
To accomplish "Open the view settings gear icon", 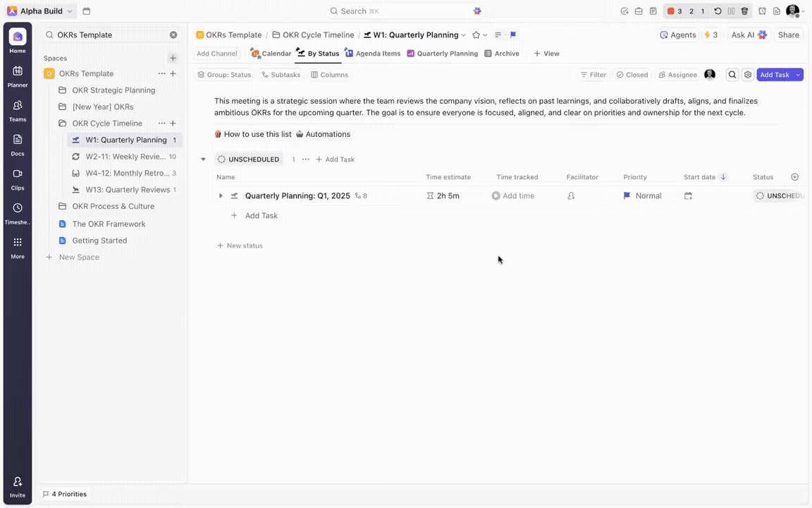I will click(x=748, y=75).
